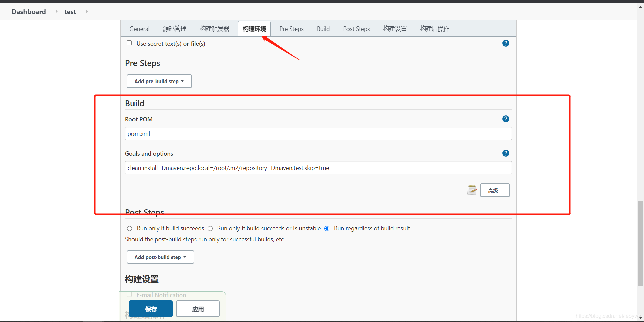Click breadcrumb arrow after Dashboard
644x322 pixels.
(56, 11)
